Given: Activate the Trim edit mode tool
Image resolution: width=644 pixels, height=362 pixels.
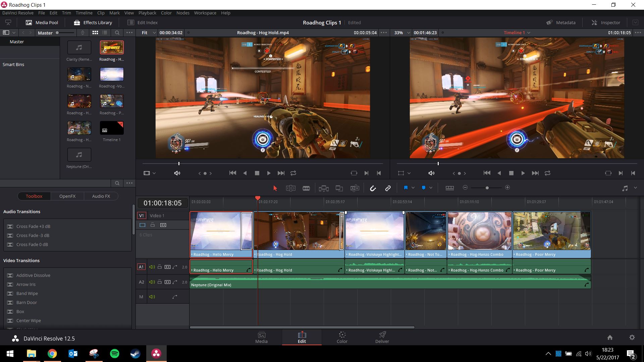Looking at the screenshot, I should tap(290, 188).
